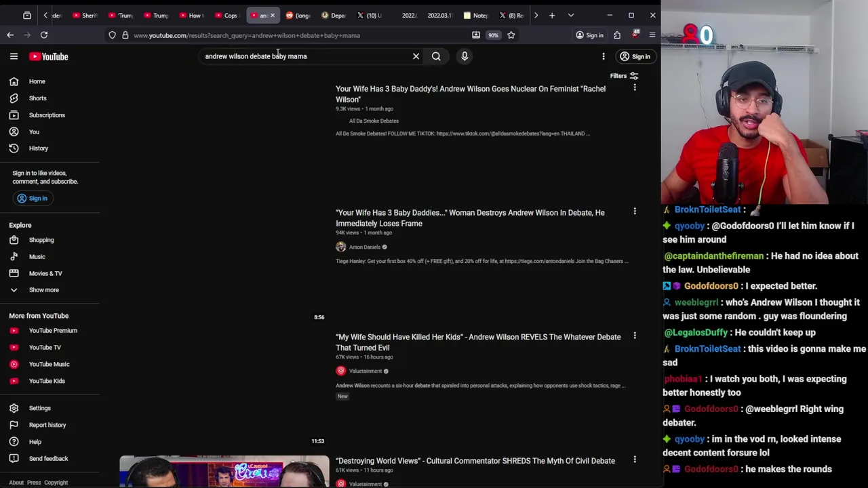Close the active YouTube search tab

pyautogui.click(x=273, y=15)
